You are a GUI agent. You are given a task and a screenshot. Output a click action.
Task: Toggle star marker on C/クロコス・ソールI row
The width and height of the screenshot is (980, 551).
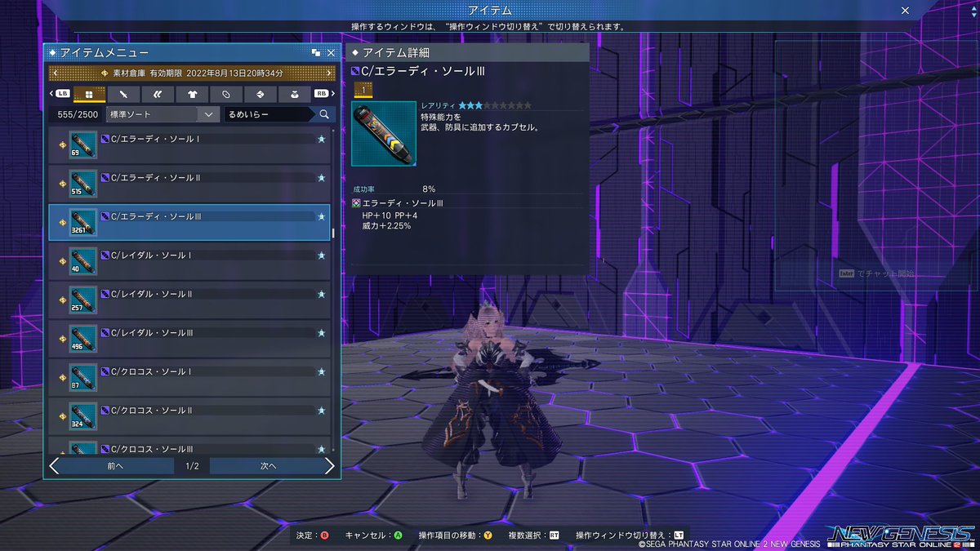322,372
